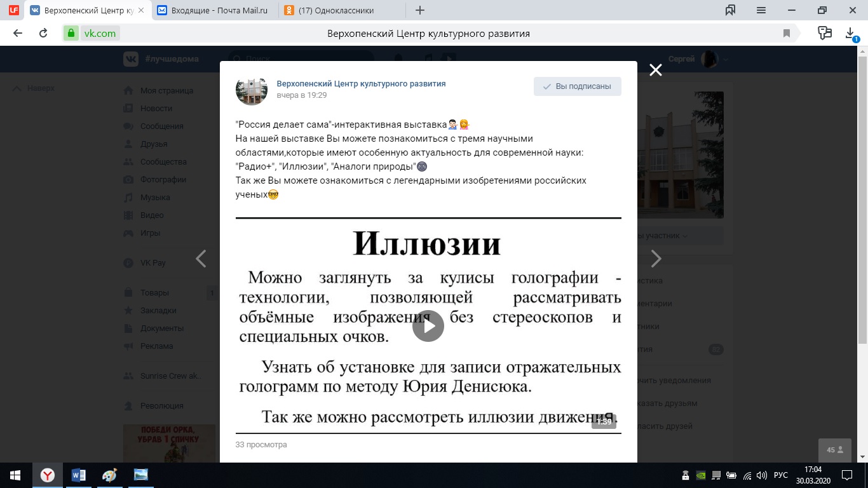Open the Windows Start menu
Screen dimensions: 868x488
(15, 475)
